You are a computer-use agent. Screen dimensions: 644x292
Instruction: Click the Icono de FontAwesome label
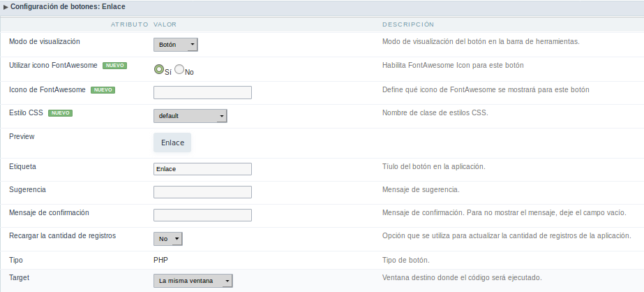[47, 89]
